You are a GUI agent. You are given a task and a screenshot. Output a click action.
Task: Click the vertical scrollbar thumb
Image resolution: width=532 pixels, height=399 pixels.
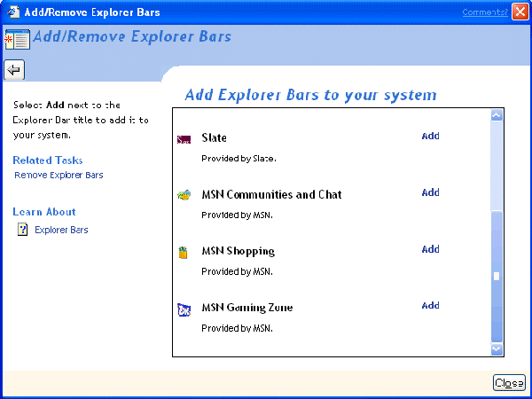coord(497,277)
